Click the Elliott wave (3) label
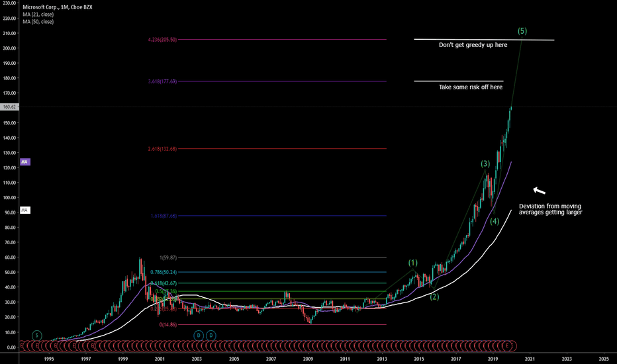 (485, 163)
